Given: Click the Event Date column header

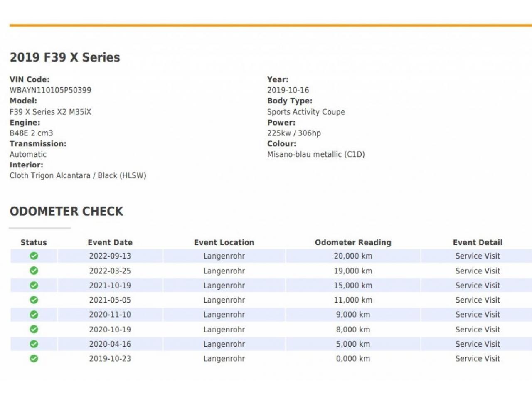Looking at the screenshot, I should point(110,242).
